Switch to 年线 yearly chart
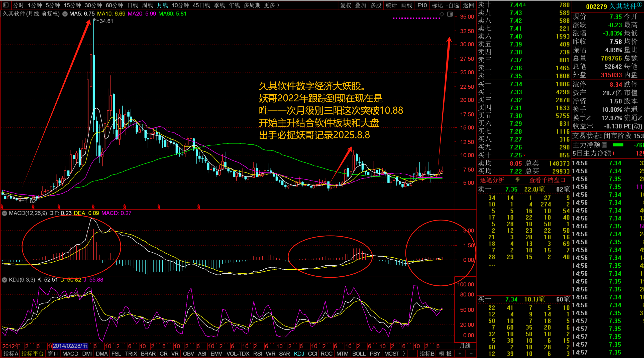 [x=234, y=5]
